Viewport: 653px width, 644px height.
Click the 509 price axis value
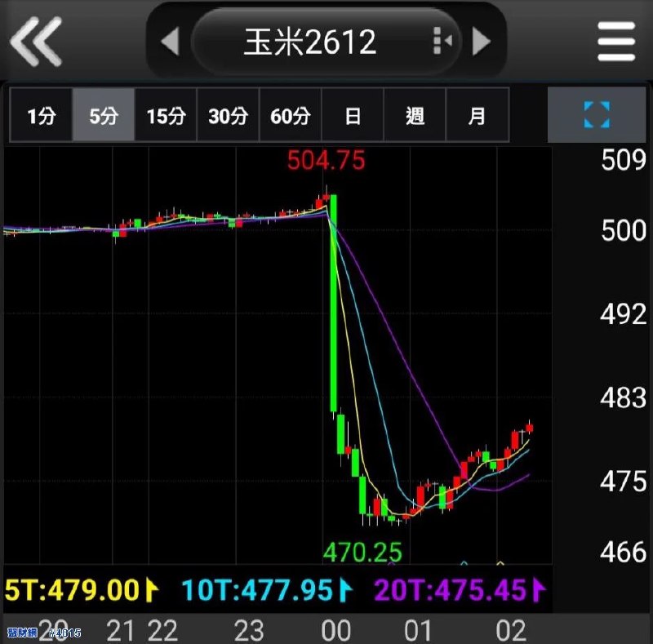623,159
